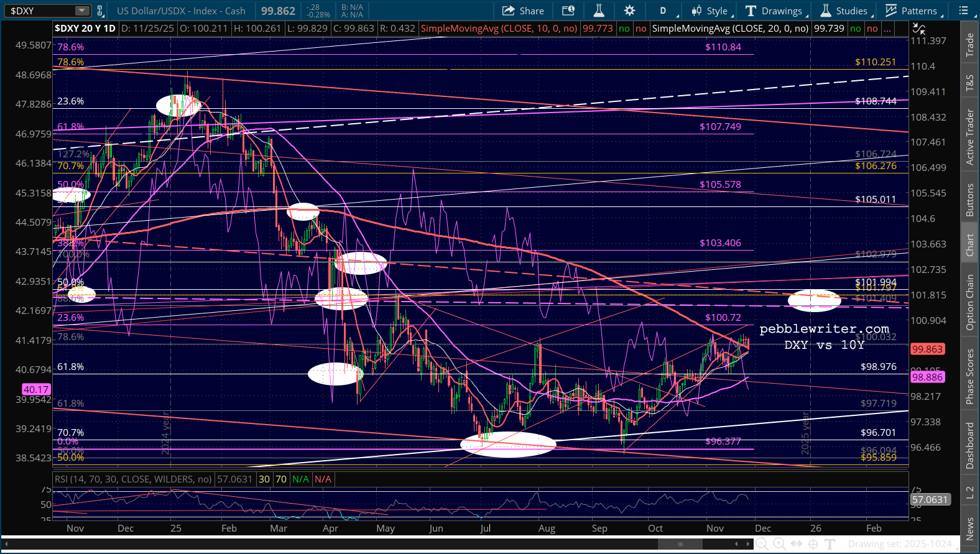Open the Drawings menu button

(x=774, y=11)
